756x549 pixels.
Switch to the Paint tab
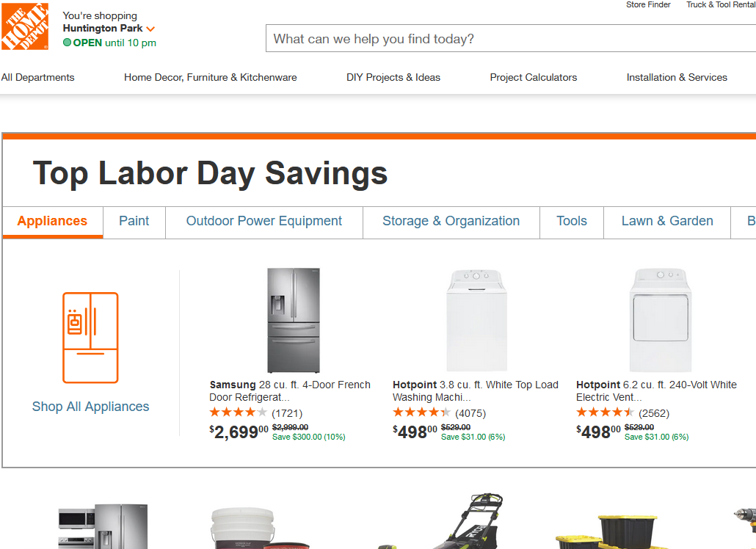[x=134, y=221]
